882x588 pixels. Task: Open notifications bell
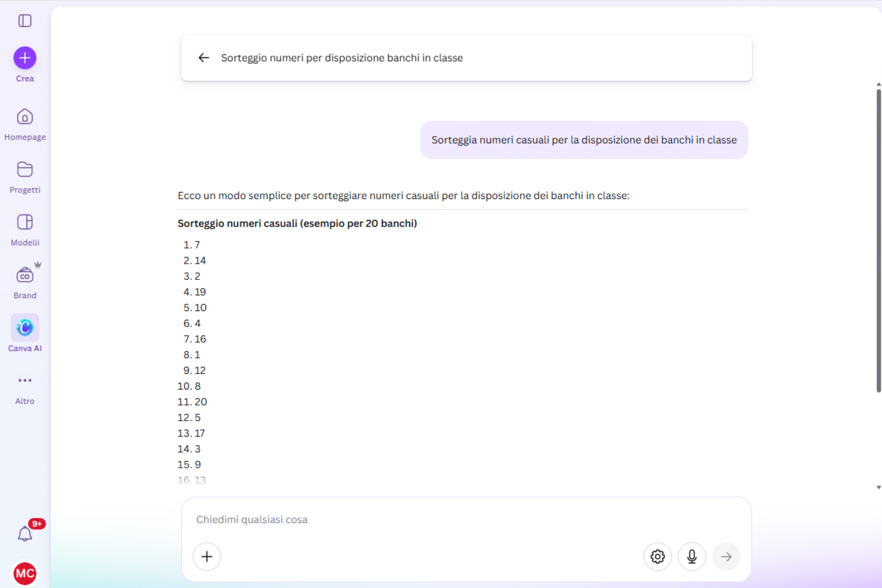click(25, 534)
